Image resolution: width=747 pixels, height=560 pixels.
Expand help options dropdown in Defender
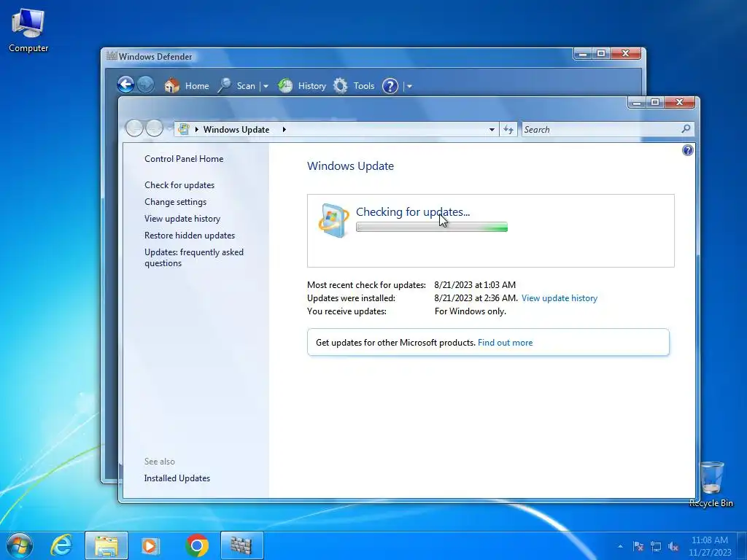409,86
